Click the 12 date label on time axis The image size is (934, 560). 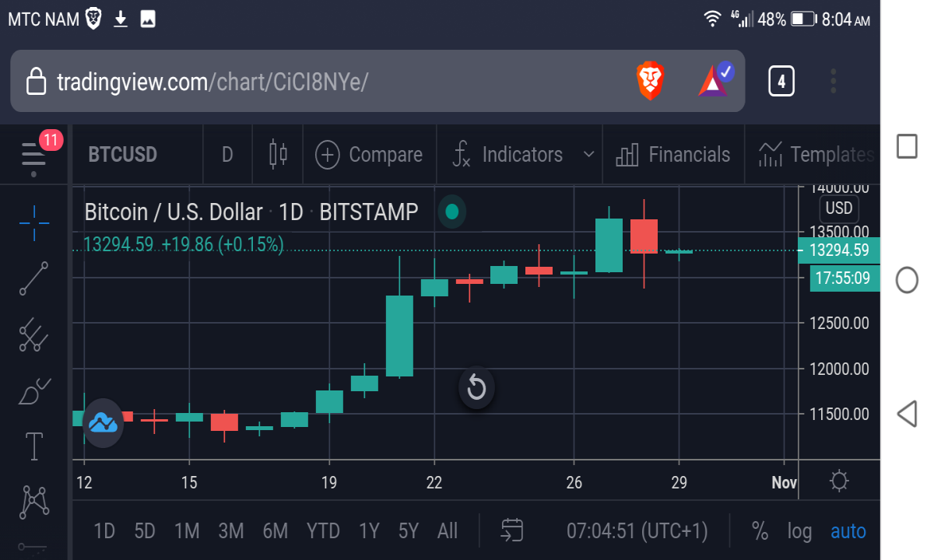[x=84, y=483]
